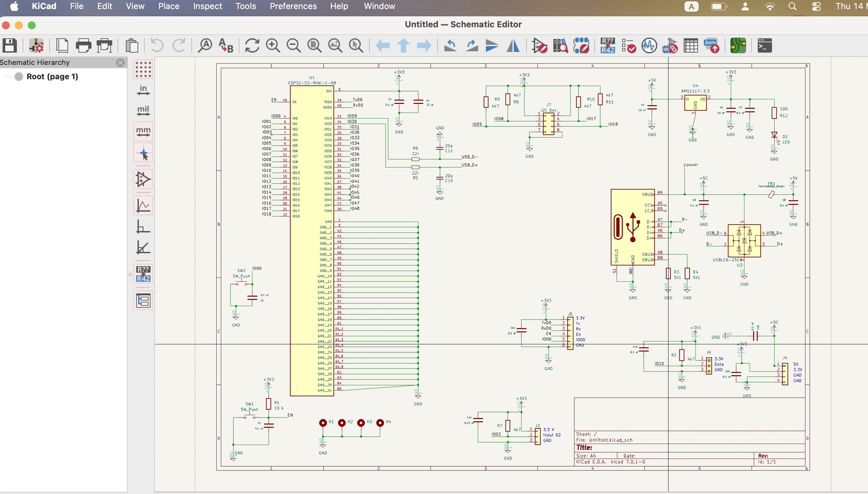This screenshot has height=494, width=868.
Task: Run the Electrical Rules Checker icon
Action: (x=628, y=46)
